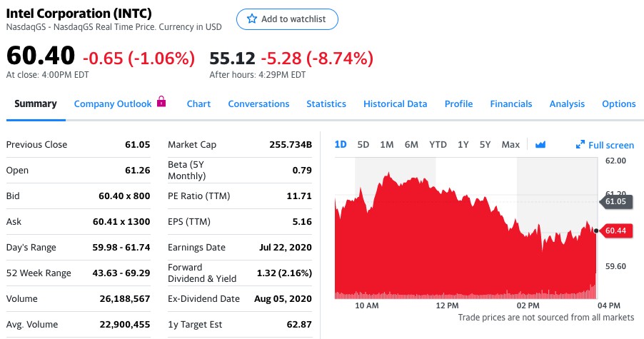Select the 5D chart range
The height and width of the screenshot is (339, 644).
click(363, 144)
